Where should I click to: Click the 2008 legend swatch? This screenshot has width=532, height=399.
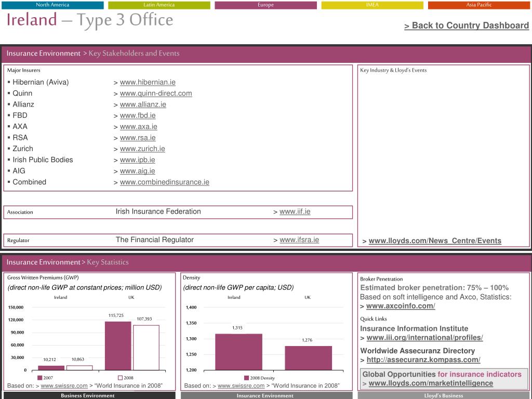click(x=120, y=378)
